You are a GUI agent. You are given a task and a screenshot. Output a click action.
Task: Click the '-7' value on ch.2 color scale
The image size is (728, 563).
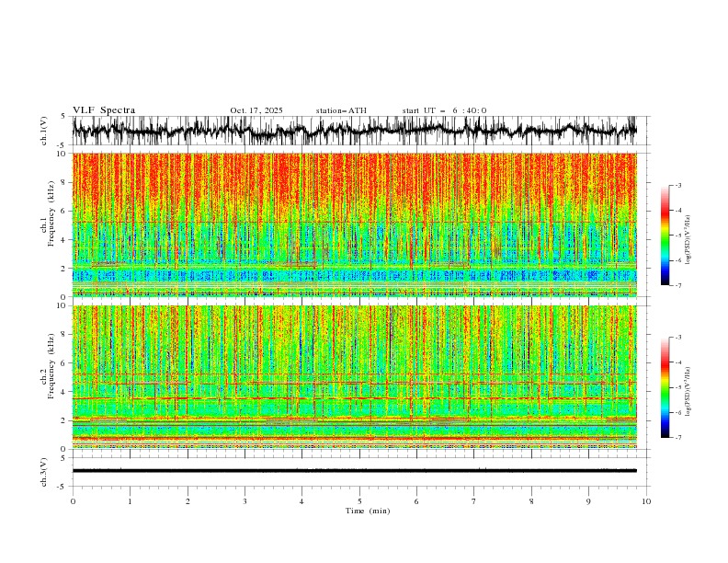(678, 438)
